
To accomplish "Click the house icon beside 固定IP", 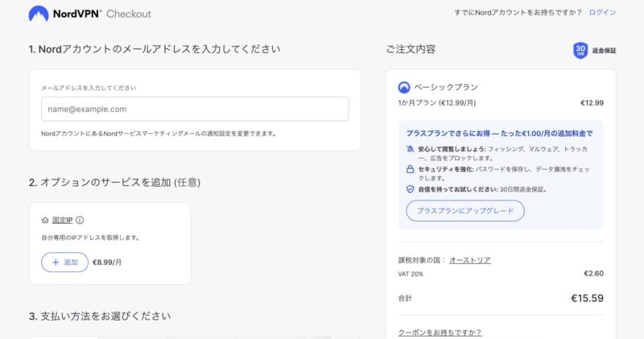I will tap(45, 221).
